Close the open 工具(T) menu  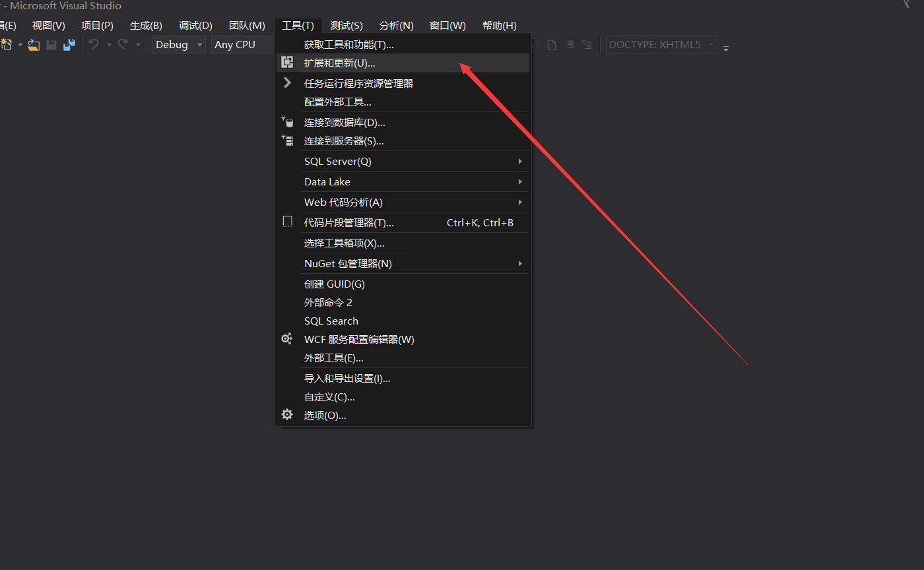298,26
